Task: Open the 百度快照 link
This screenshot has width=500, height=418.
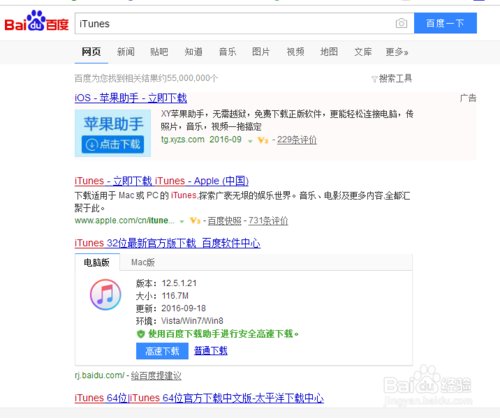Action: pos(224,221)
